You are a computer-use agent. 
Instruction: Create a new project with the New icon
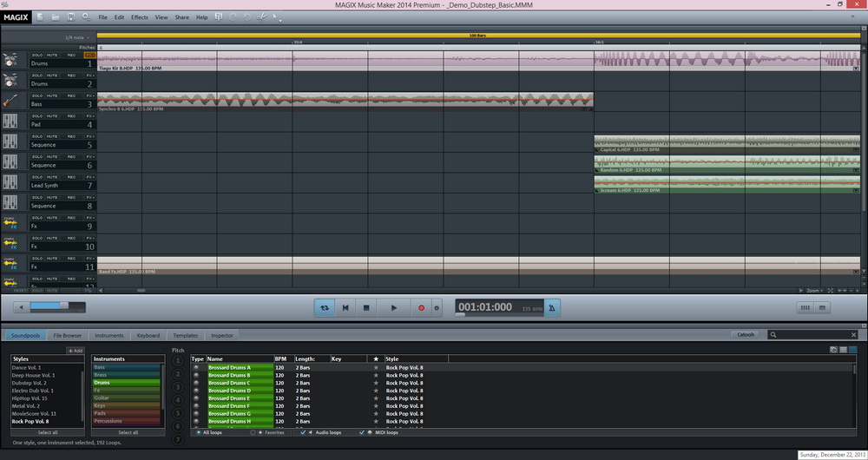pyautogui.click(x=40, y=17)
